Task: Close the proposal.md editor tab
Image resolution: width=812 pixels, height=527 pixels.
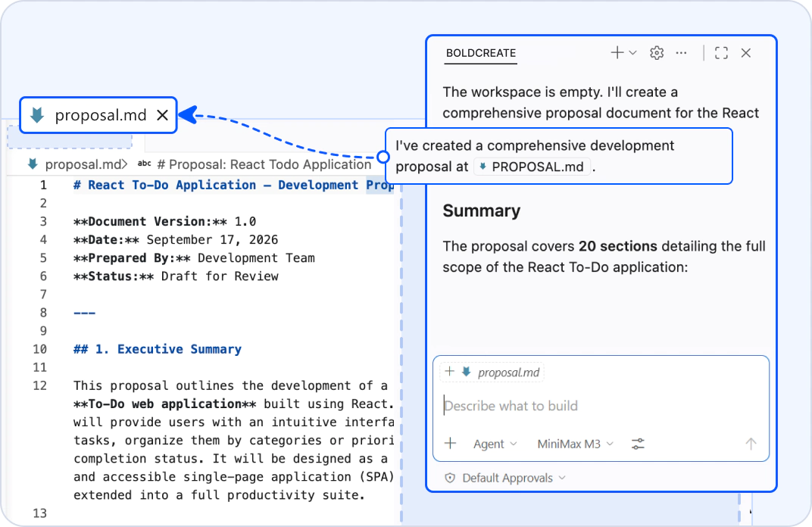Action: point(163,115)
